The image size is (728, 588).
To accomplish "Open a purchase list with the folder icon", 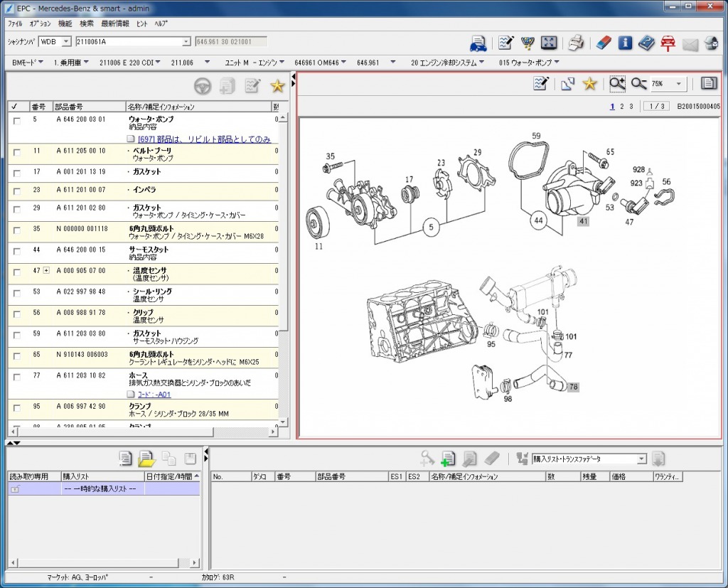I will pos(146,459).
